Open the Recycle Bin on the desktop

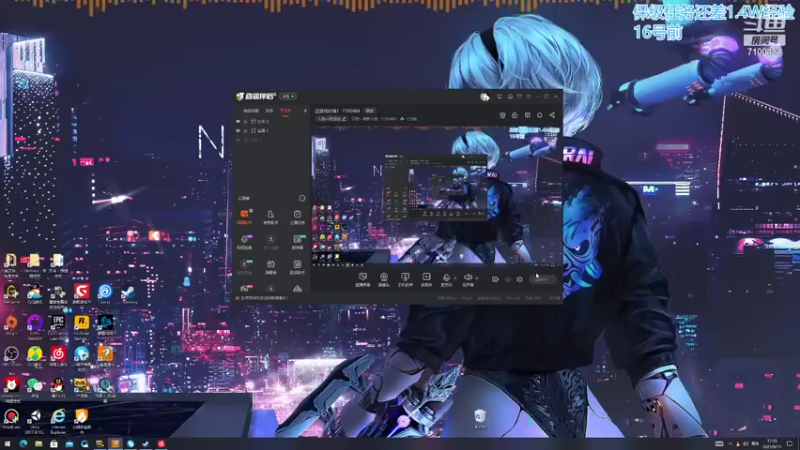(x=480, y=417)
